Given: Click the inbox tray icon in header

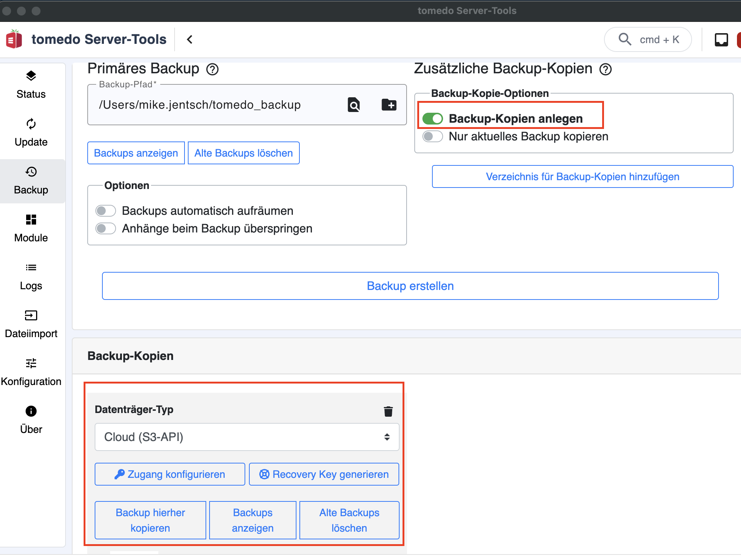Looking at the screenshot, I should pyautogui.click(x=721, y=39).
